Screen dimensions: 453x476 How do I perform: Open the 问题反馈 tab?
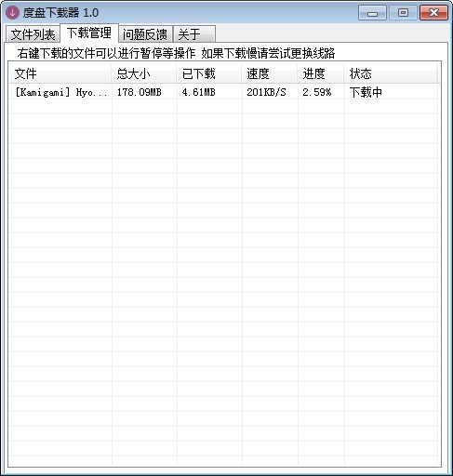(x=145, y=34)
